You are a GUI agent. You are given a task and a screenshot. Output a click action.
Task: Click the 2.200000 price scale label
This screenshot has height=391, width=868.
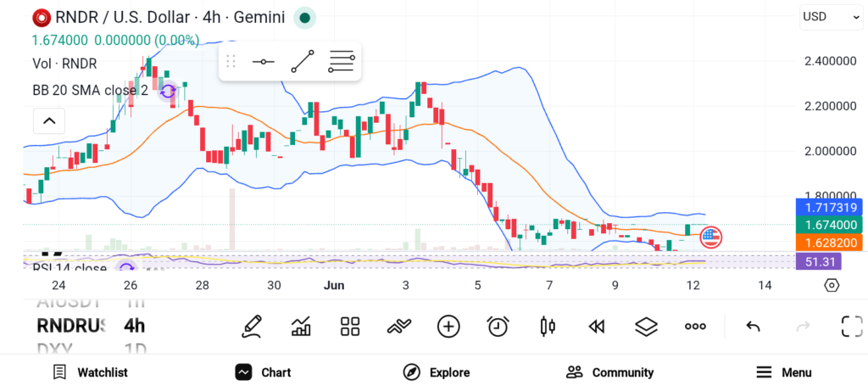(831, 106)
